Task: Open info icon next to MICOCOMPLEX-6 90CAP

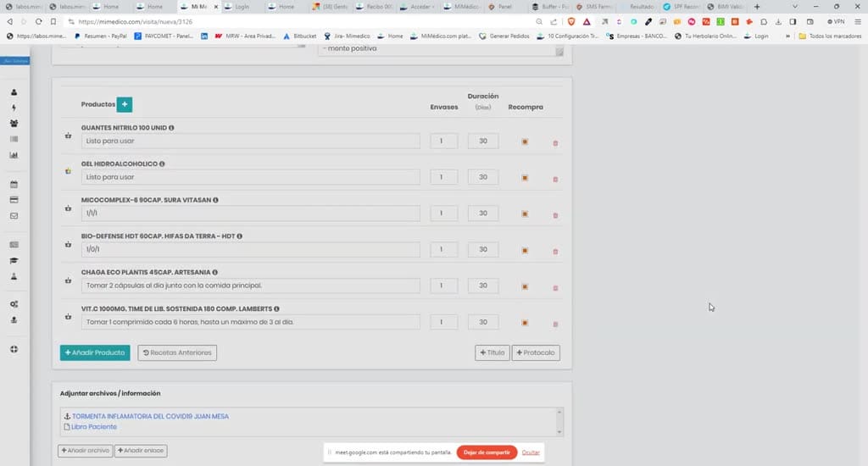Action: pyautogui.click(x=215, y=200)
